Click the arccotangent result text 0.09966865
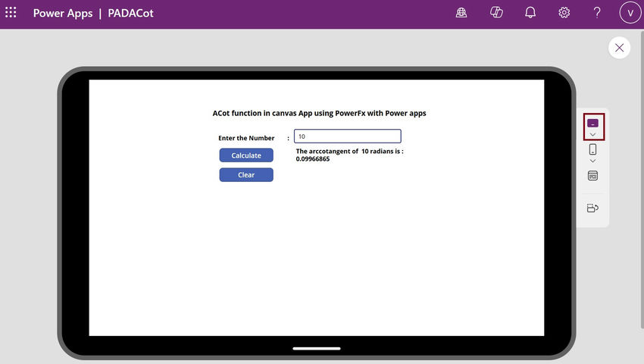 click(x=313, y=159)
